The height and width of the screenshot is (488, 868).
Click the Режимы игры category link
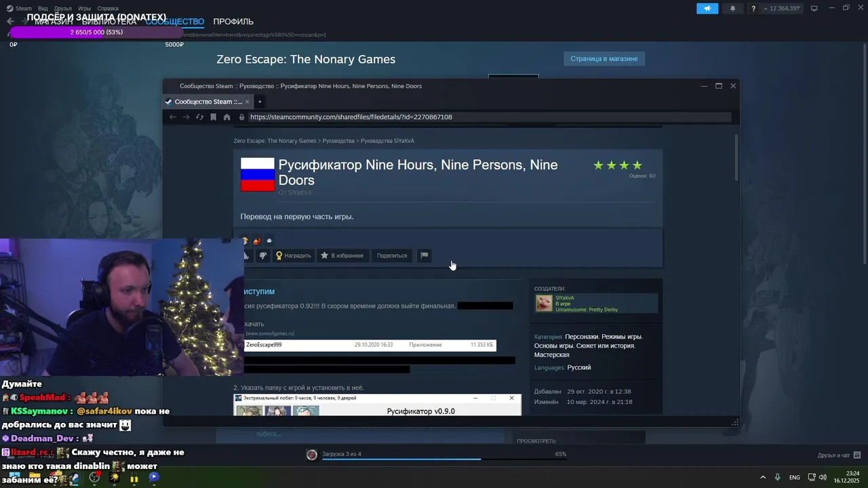tap(621, 337)
